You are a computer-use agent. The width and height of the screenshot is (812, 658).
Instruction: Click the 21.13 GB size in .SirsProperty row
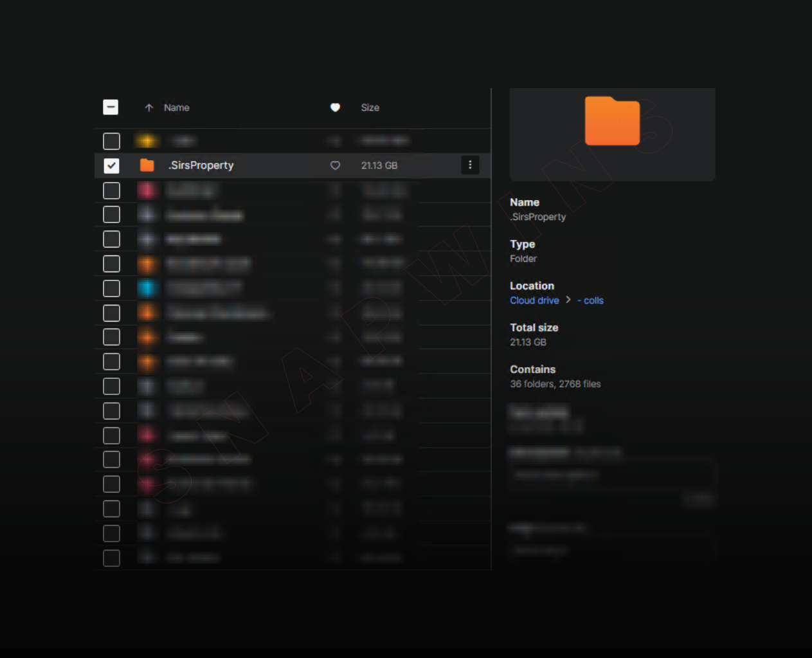[x=379, y=165]
